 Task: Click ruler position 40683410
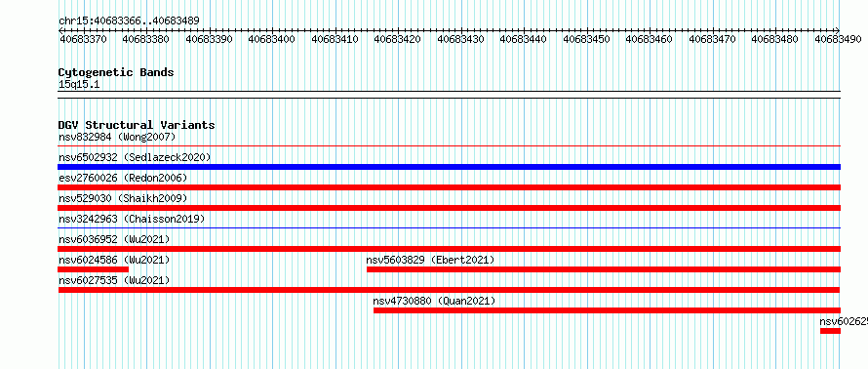(335, 39)
